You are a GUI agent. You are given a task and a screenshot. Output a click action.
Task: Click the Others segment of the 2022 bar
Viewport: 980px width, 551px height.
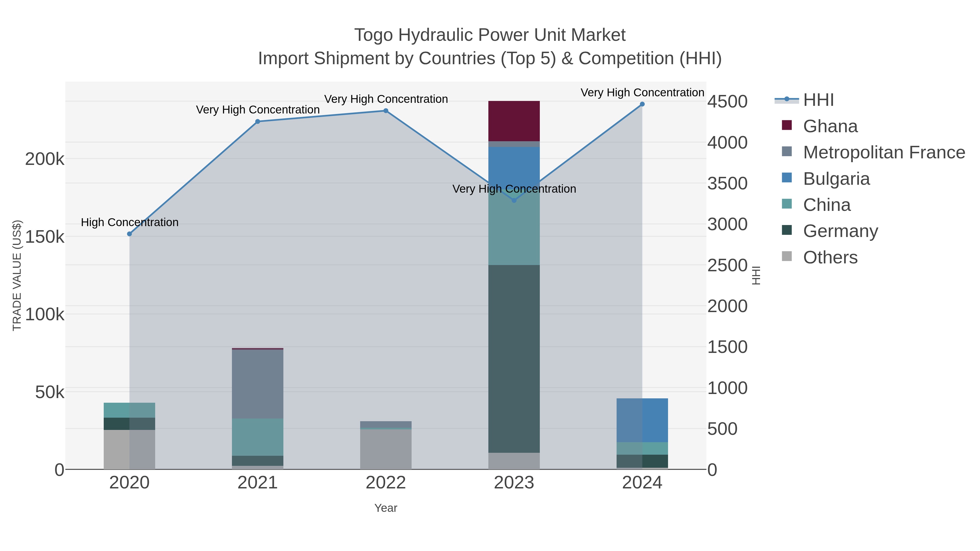point(386,450)
